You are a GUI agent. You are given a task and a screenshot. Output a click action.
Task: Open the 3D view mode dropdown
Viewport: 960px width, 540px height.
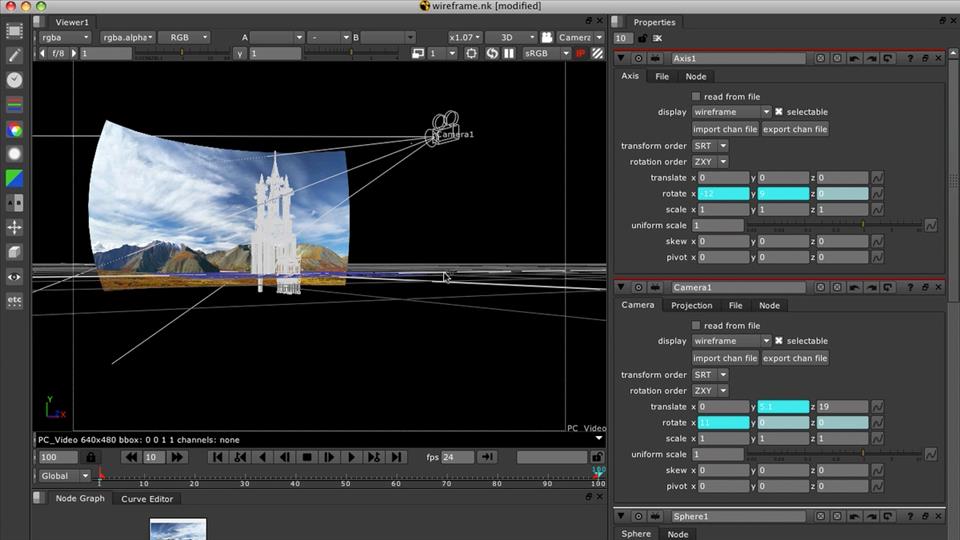click(511, 37)
